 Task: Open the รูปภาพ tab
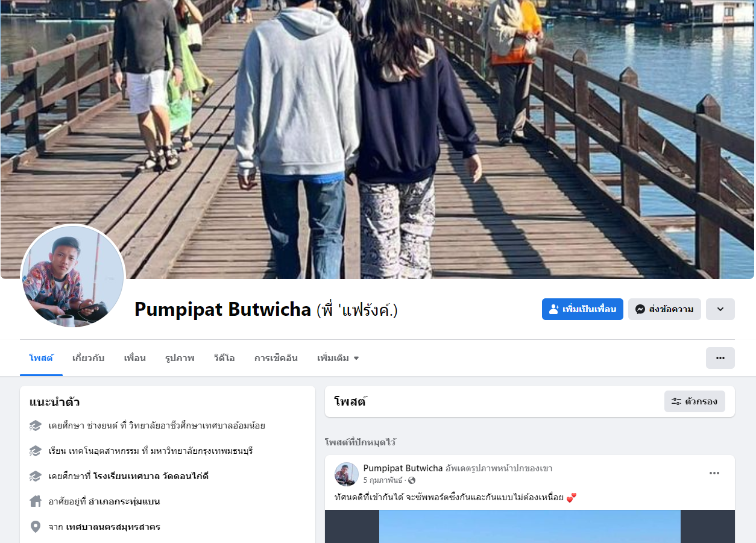point(180,358)
